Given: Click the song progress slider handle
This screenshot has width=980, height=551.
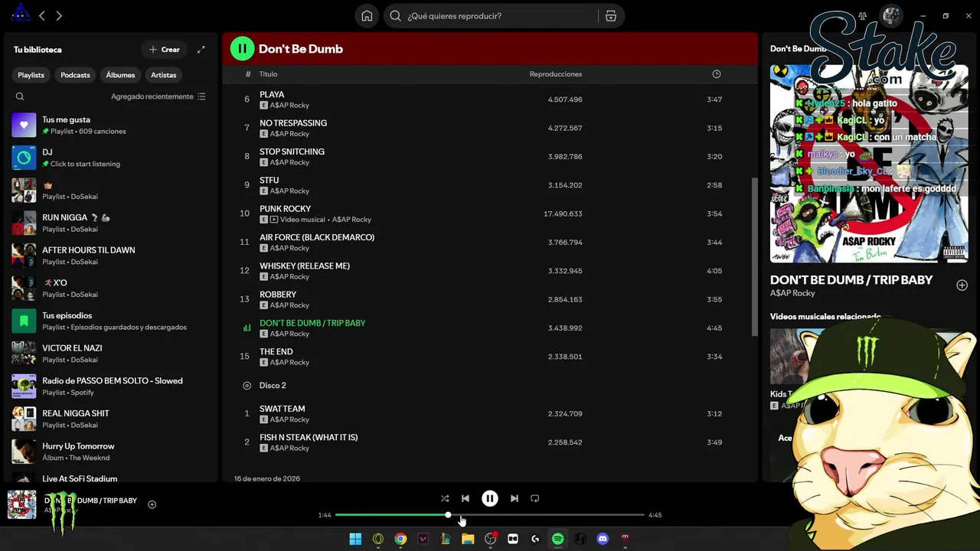Looking at the screenshot, I should [x=448, y=515].
